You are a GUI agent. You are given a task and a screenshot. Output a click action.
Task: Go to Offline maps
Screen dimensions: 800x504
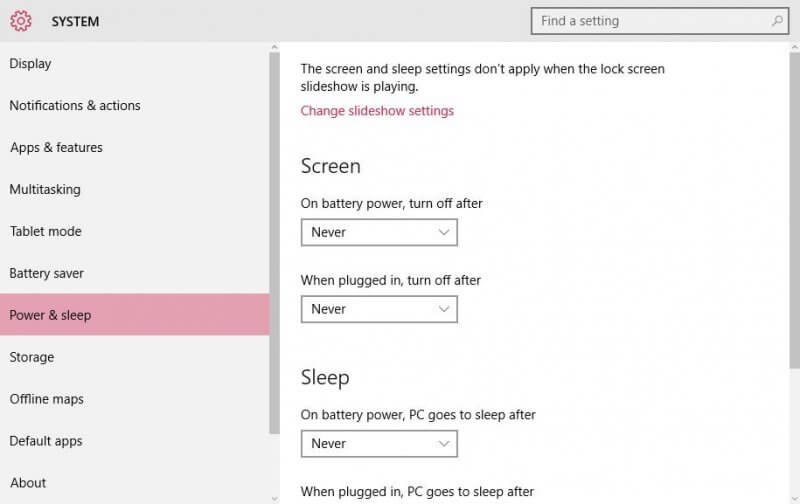point(135,399)
